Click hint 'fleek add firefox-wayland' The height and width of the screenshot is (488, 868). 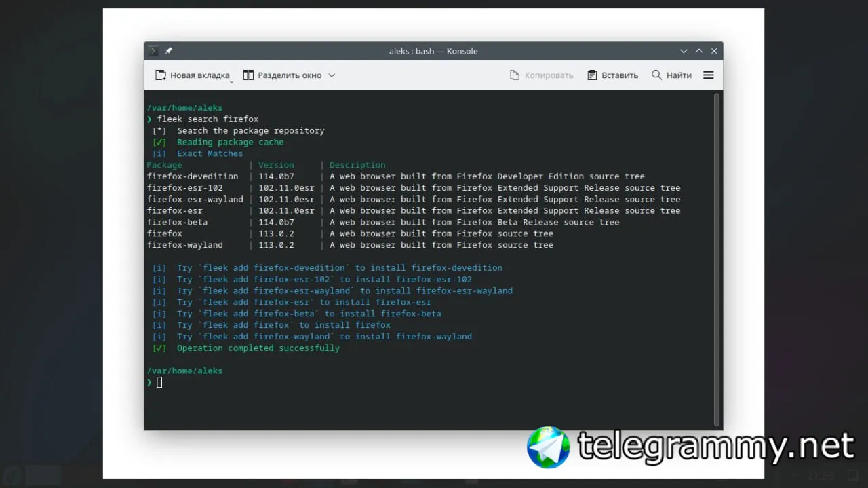(x=267, y=337)
